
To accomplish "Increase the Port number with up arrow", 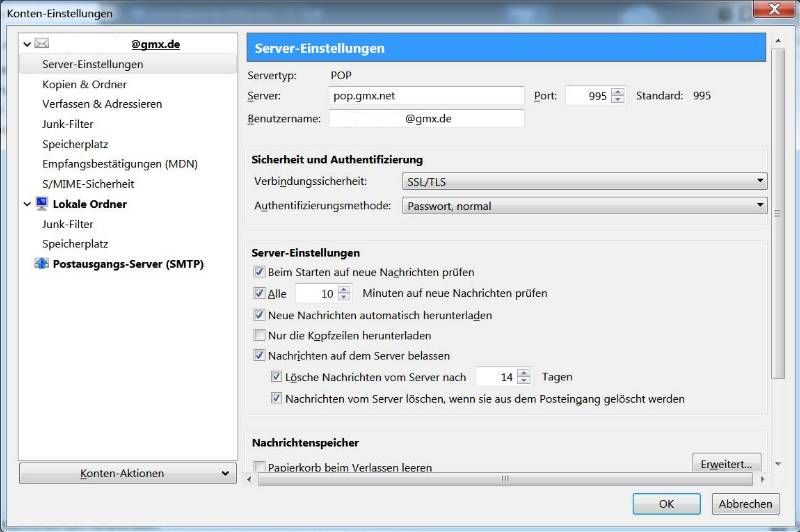I will click(x=617, y=92).
